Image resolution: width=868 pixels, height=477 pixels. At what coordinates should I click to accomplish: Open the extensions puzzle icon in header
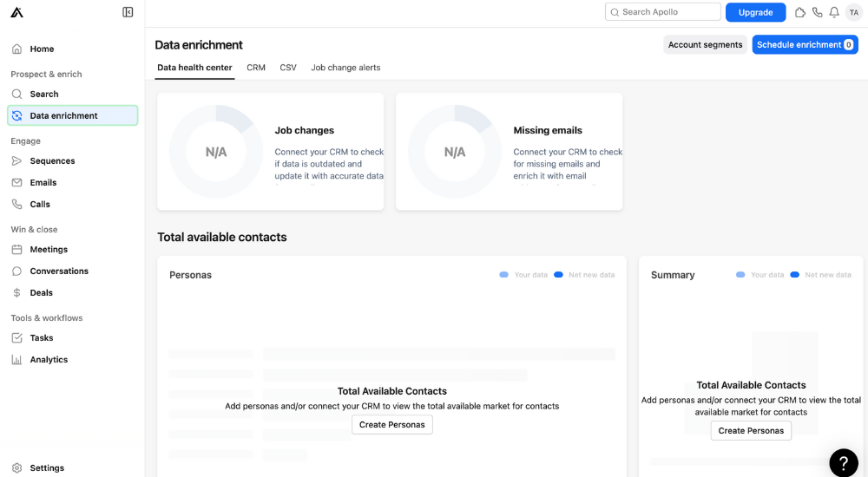click(800, 12)
